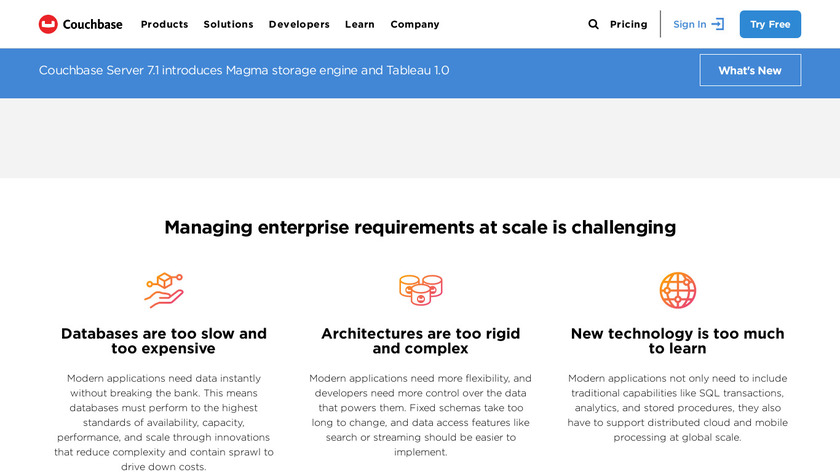Expand the Developers menu
840x472 pixels.
pyautogui.click(x=299, y=24)
